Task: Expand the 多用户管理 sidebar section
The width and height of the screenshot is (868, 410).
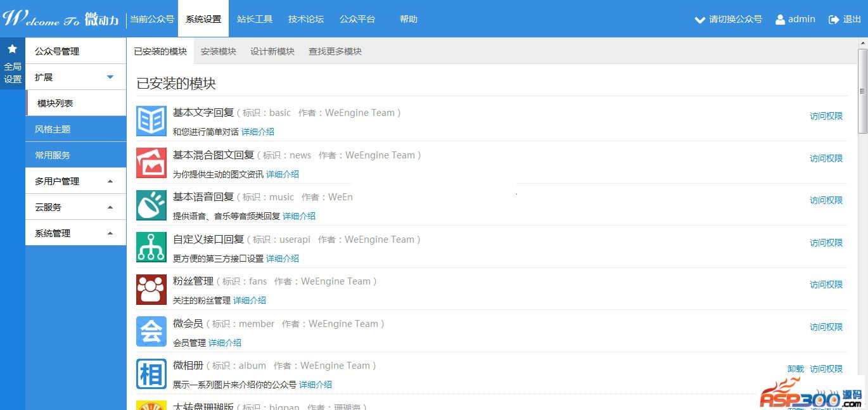Action: [110, 181]
